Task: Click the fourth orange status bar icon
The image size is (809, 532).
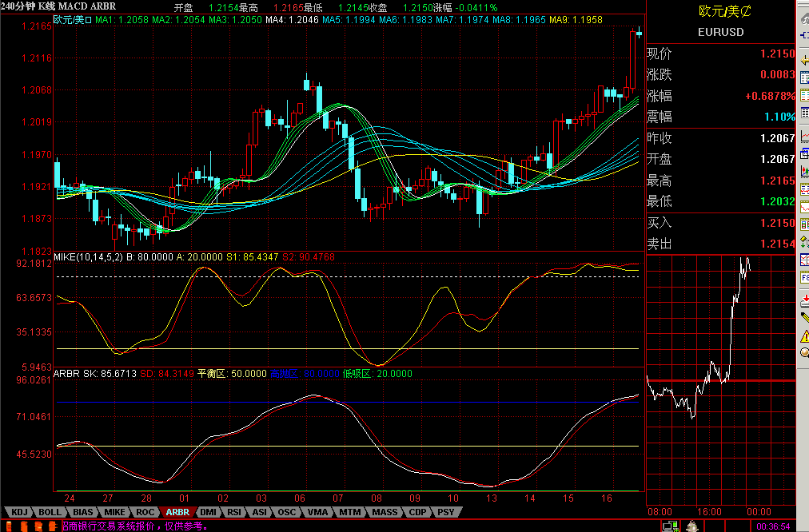Action: pos(52,526)
